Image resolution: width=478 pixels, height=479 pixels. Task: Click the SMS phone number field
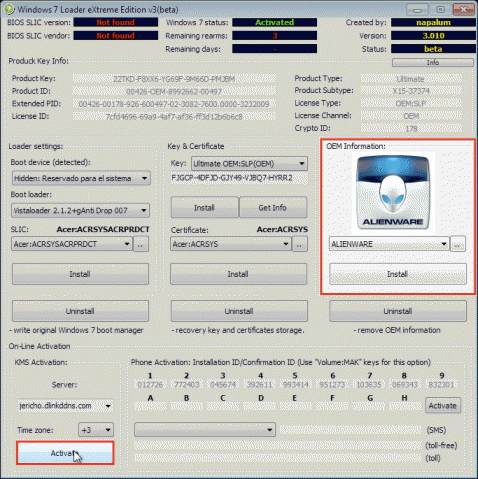coord(350,430)
